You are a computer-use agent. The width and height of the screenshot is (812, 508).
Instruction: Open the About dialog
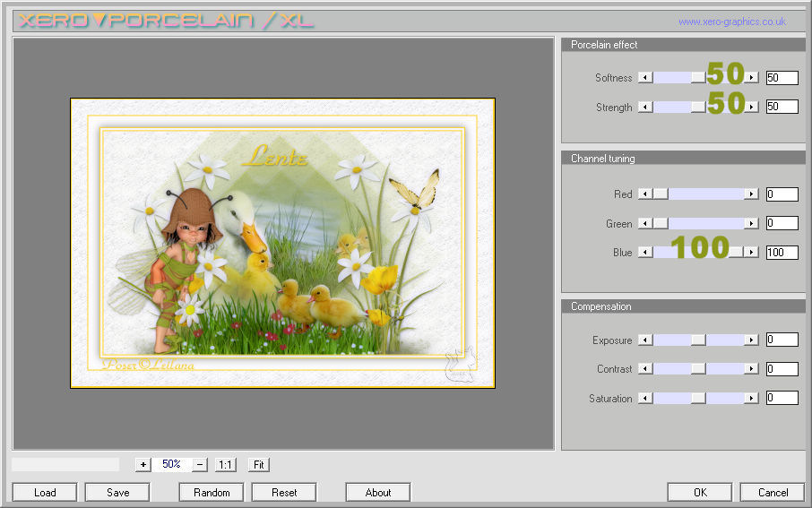coord(378,493)
